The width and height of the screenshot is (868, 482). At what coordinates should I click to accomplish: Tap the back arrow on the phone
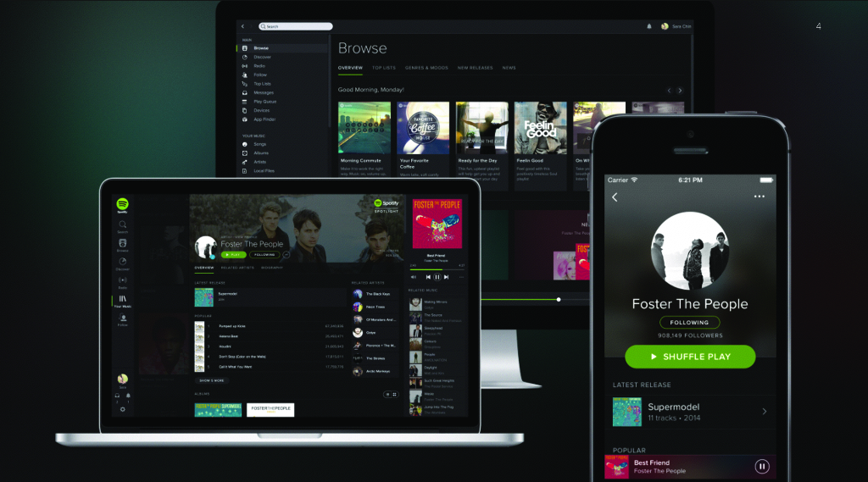615,197
